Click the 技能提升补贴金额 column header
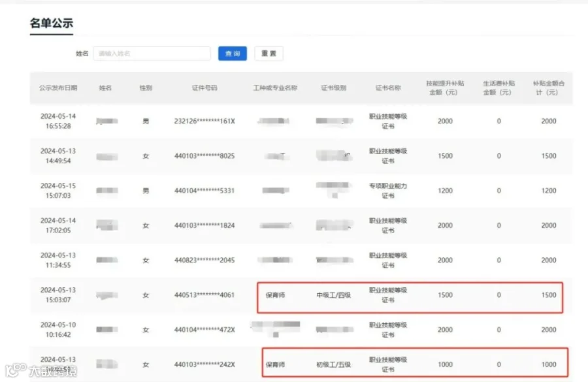This screenshot has width=588, height=382. [445, 88]
